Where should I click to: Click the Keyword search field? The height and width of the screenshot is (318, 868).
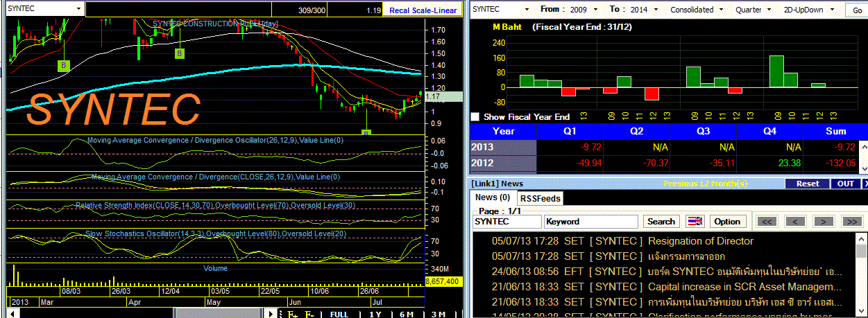pos(591,222)
